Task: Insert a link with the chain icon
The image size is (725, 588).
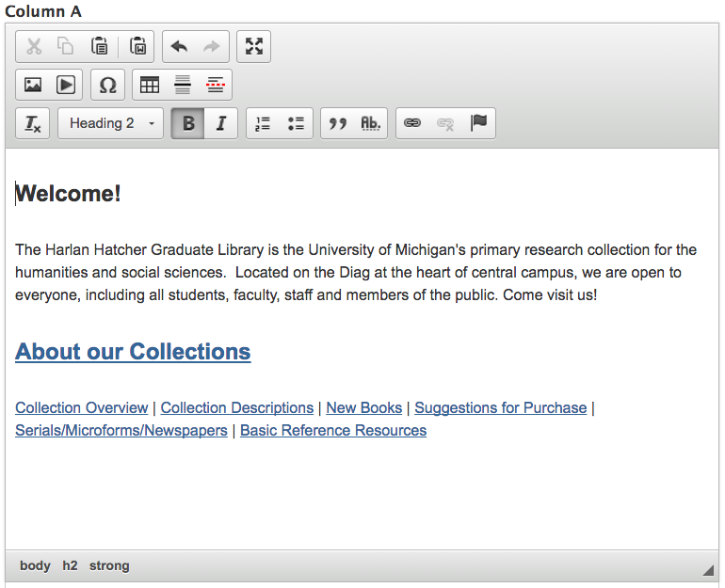Action: point(412,123)
